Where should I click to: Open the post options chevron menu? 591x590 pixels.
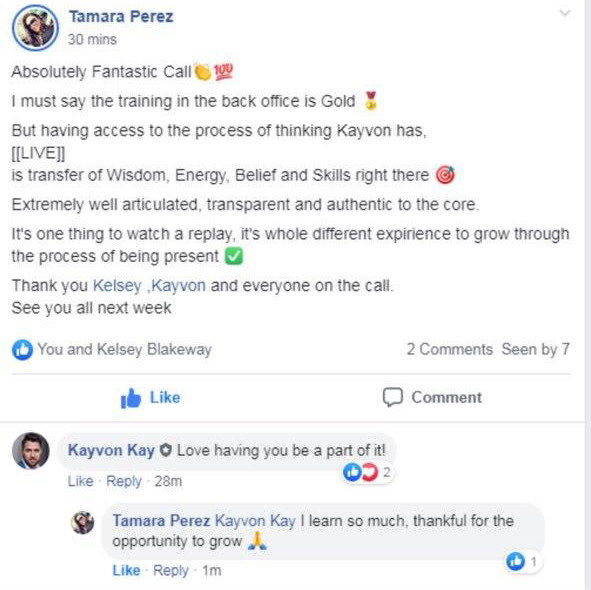(564, 14)
